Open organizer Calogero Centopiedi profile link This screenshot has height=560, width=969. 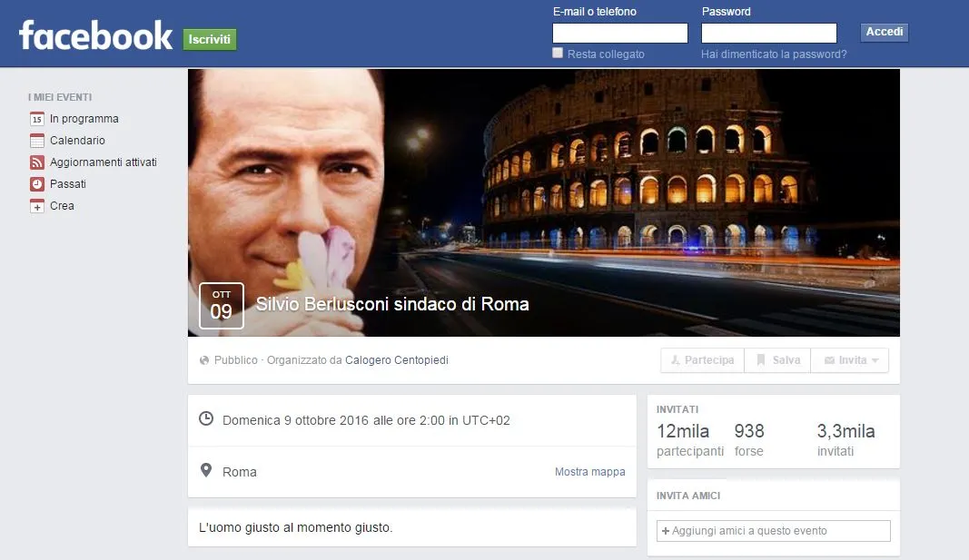click(397, 360)
